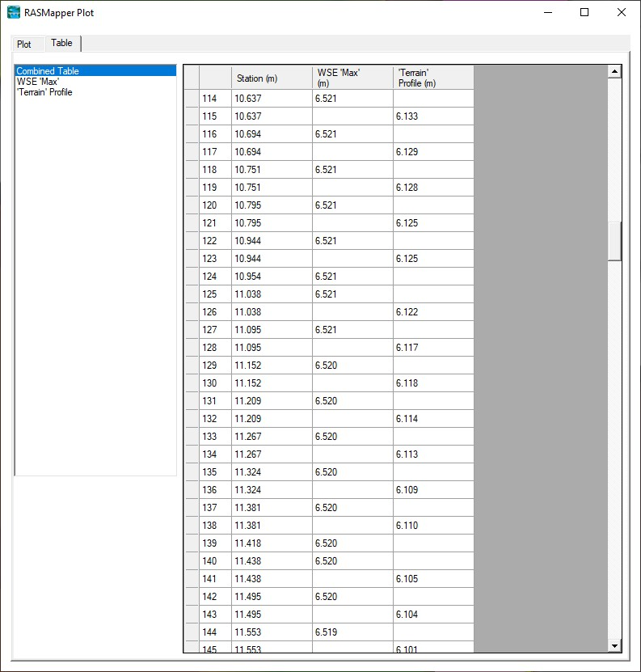The image size is (641, 672).
Task: Click station 10.637 in row 114
Action: click(272, 99)
